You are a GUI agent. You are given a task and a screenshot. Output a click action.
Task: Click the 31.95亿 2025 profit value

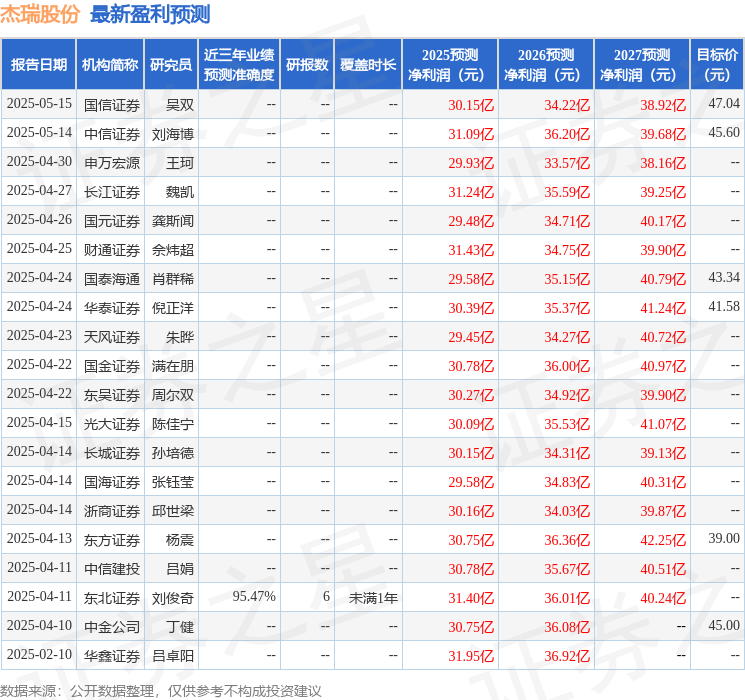coord(471,656)
